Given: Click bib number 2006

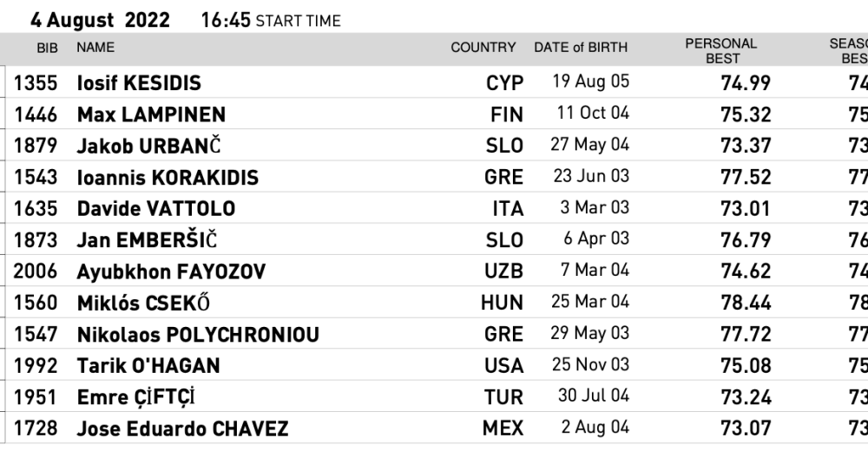Looking at the screenshot, I should [36, 271].
